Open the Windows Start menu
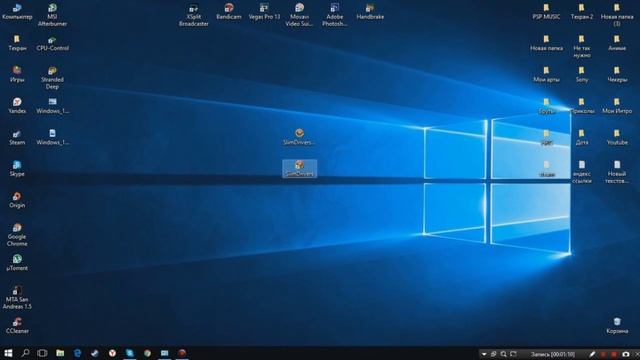The image size is (640, 360). pyautogui.click(x=8, y=353)
